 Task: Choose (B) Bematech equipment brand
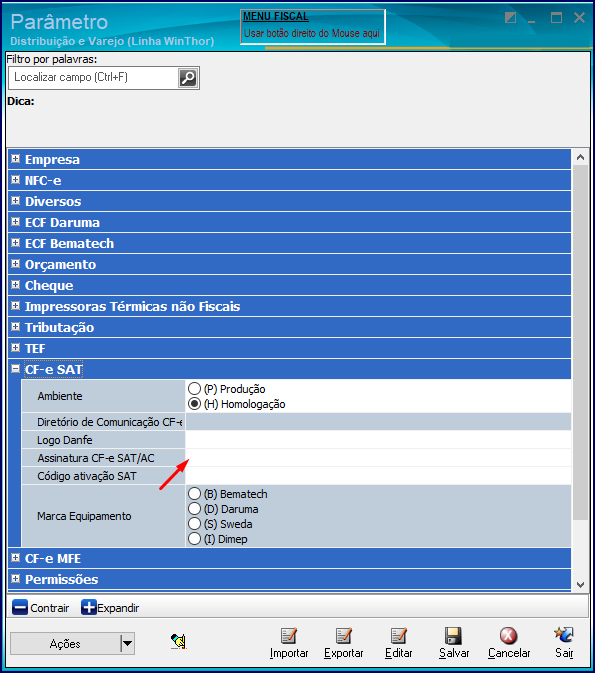click(194, 494)
